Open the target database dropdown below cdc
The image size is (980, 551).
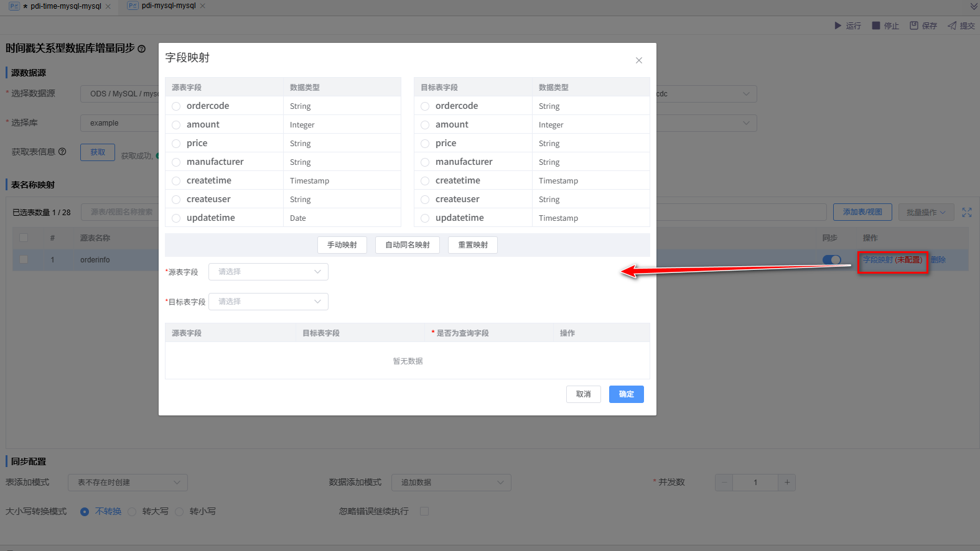[707, 123]
